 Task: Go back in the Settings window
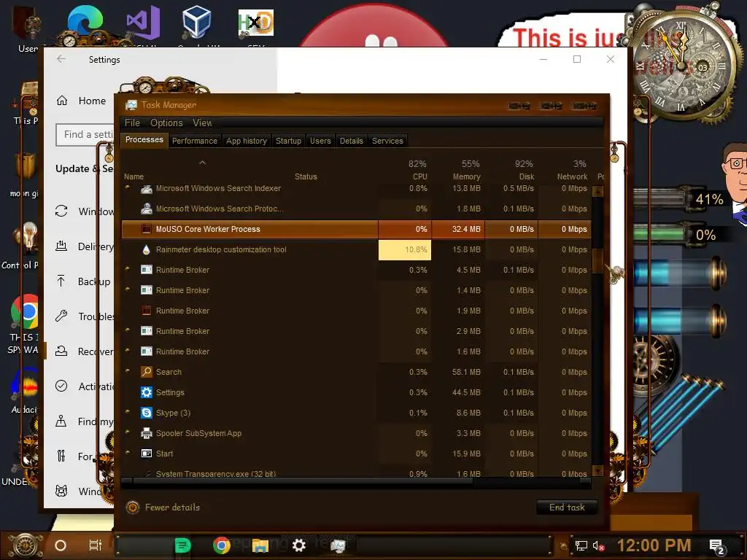(61, 59)
